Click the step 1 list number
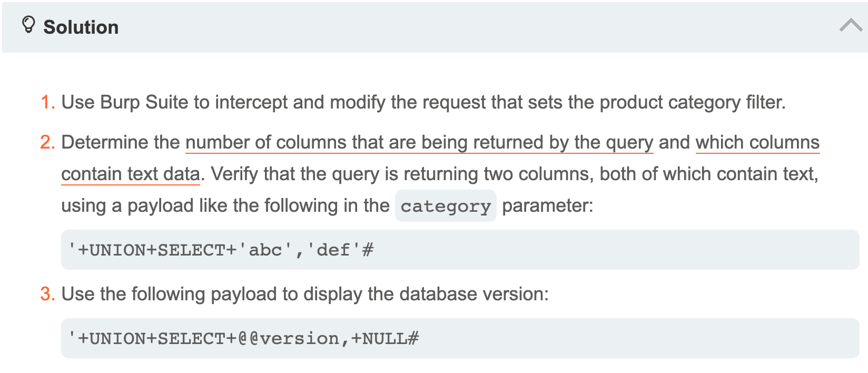 (x=47, y=102)
